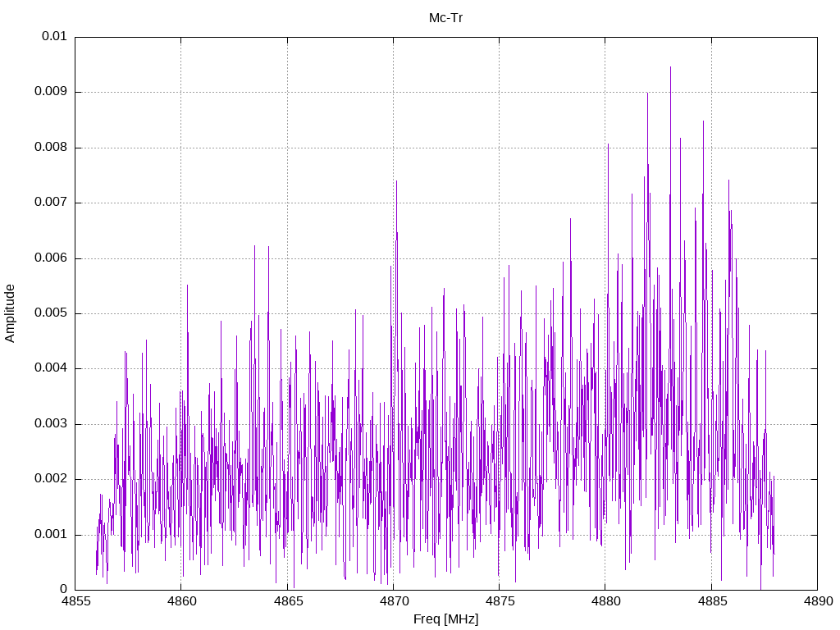This screenshot has height=630, width=840.
Task: Click the y-axis value 0.009
Action: pyautogui.click(x=51, y=92)
